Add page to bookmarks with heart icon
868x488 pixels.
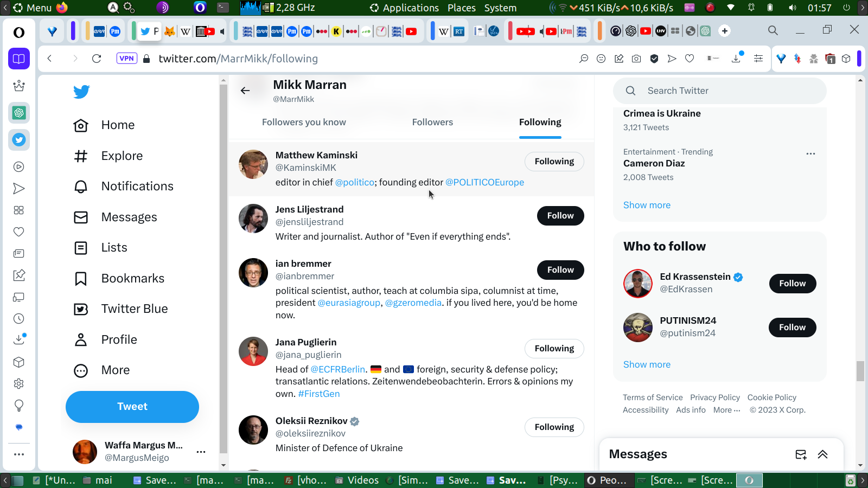690,59
